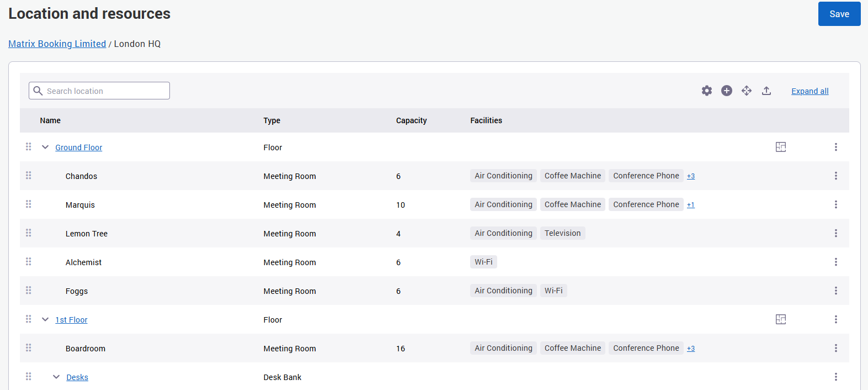The image size is (868, 390).
Task: Show +3 more facilities for Boardroom
Action: 691,349
